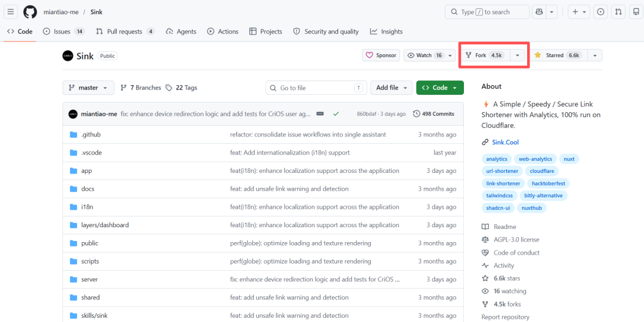Switch to the Code tab

tap(20, 31)
